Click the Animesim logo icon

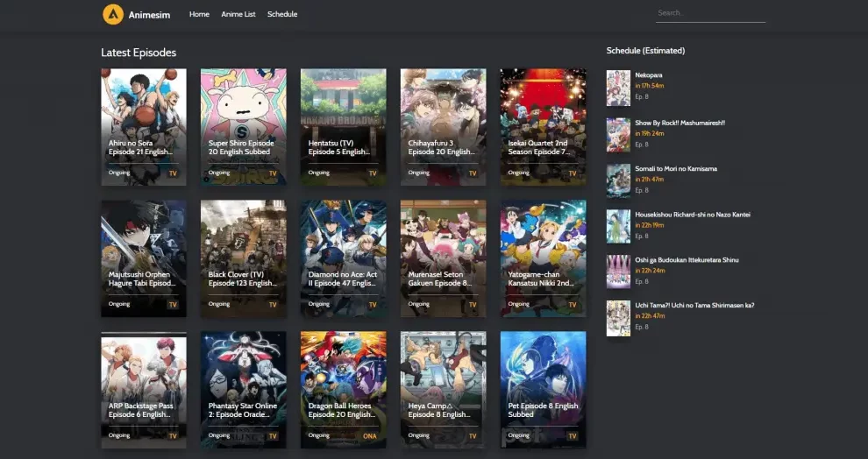[x=113, y=14]
